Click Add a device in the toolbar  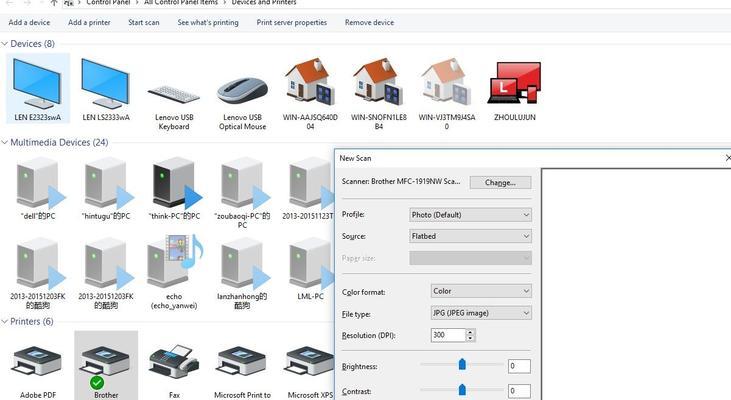29,22
